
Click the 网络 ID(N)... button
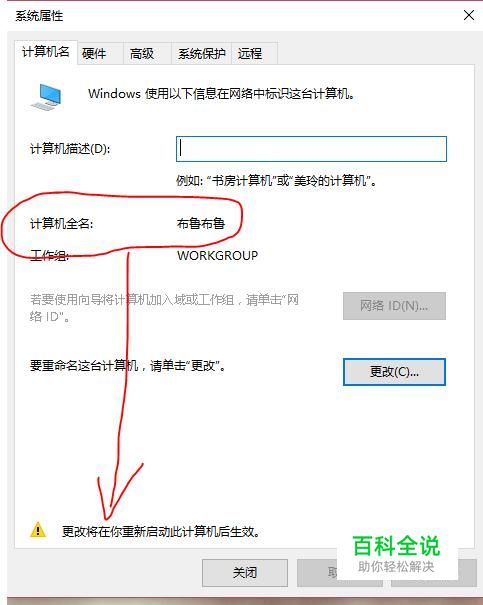pos(394,306)
